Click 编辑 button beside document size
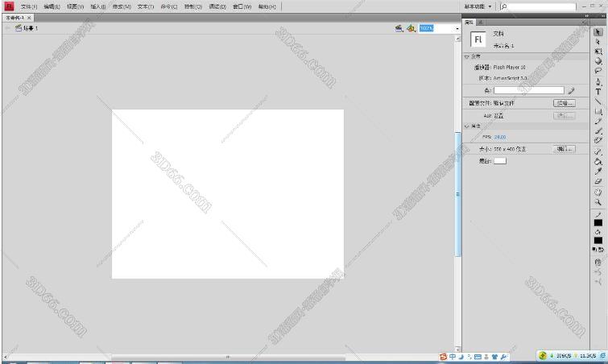This screenshot has height=364, width=608. (565, 149)
